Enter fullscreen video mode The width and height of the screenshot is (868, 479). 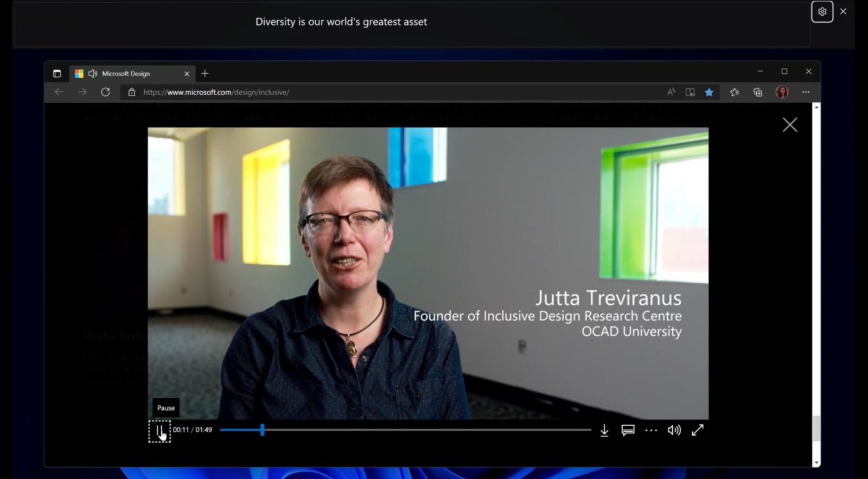pyautogui.click(x=698, y=430)
